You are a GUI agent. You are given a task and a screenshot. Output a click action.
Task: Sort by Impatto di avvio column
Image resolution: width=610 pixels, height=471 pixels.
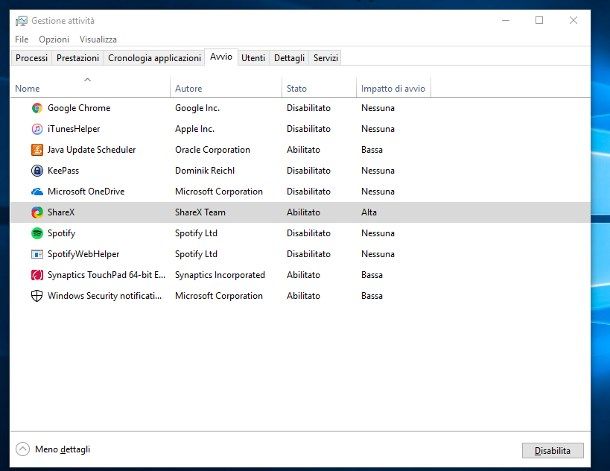(393, 89)
